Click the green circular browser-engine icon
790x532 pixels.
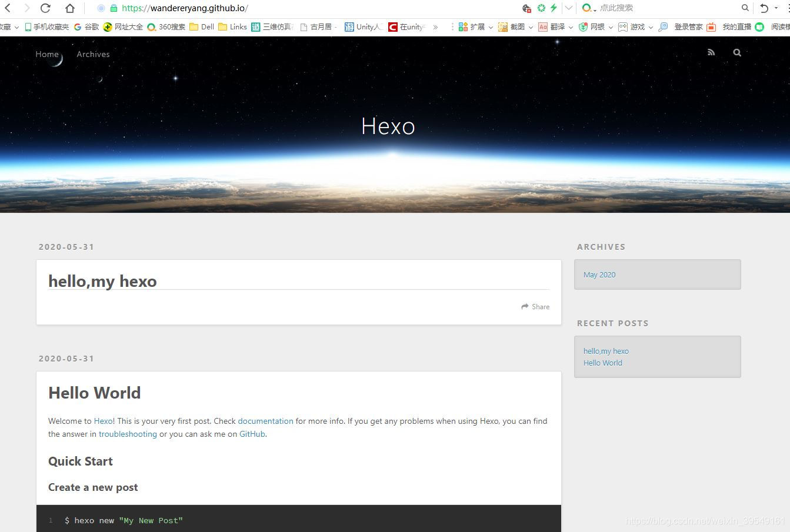pyautogui.click(x=541, y=8)
